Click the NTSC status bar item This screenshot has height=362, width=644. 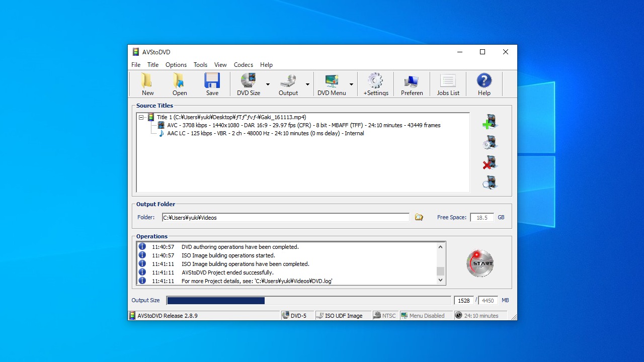[x=385, y=316]
